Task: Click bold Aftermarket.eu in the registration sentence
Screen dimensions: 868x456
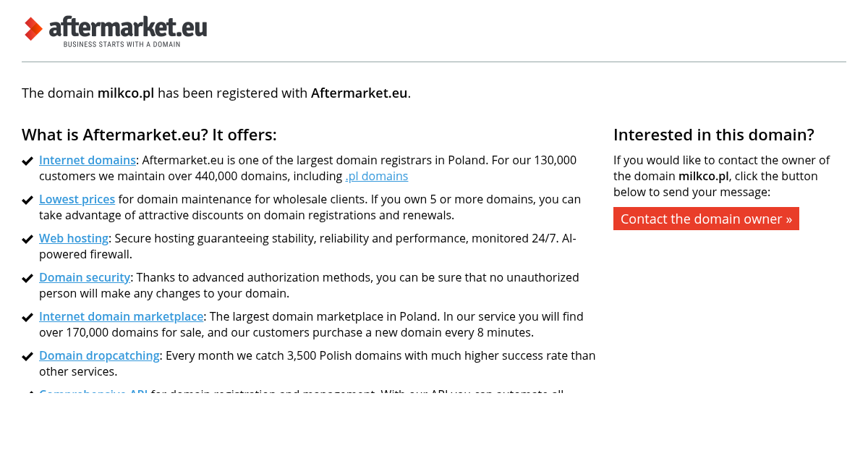Action: click(x=359, y=93)
